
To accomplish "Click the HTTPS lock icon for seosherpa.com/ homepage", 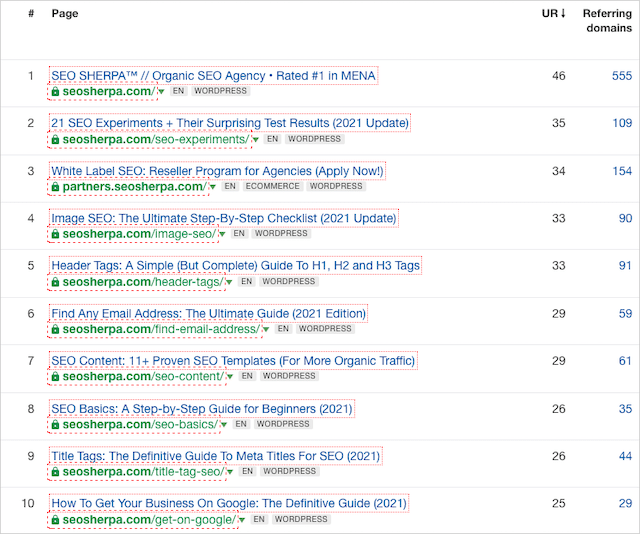I will click(56, 91).
